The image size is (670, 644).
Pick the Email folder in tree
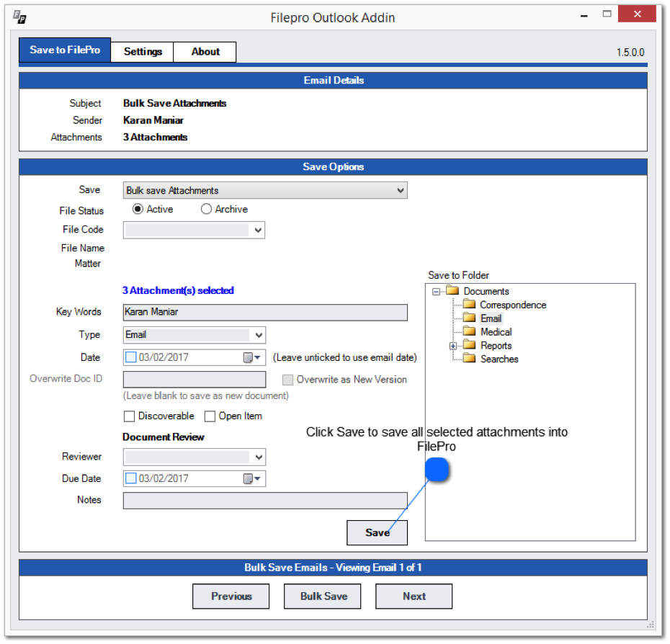491,318
